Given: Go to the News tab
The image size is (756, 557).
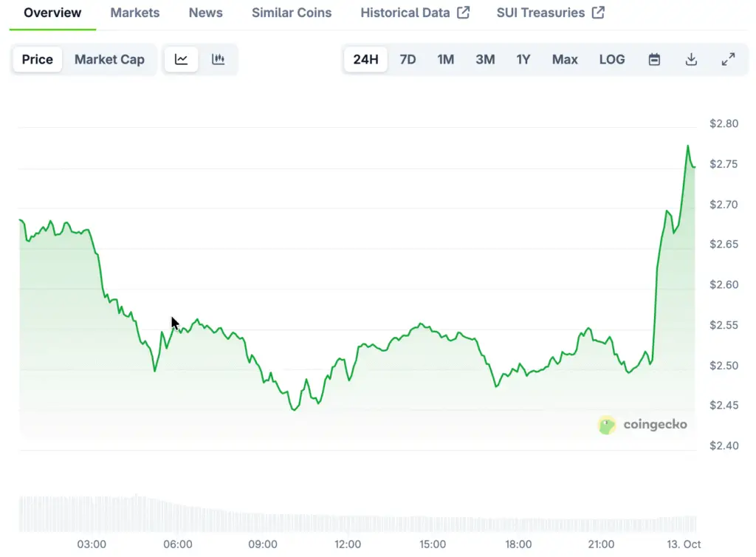Looking at the screenshot, I should [205, 13].
